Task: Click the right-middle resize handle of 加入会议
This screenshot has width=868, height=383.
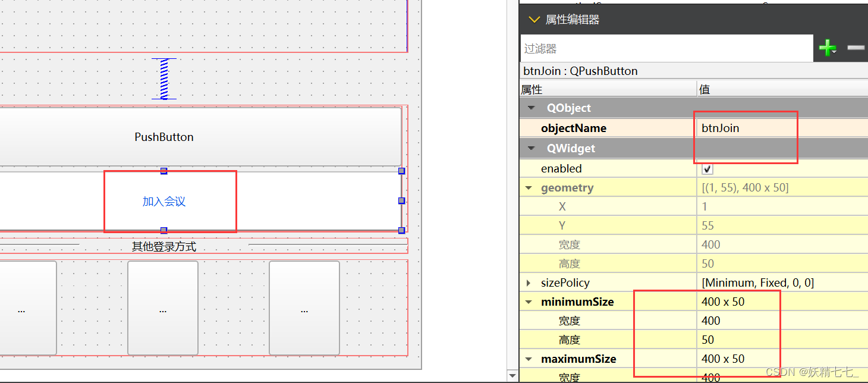Action: pos(401,200)
